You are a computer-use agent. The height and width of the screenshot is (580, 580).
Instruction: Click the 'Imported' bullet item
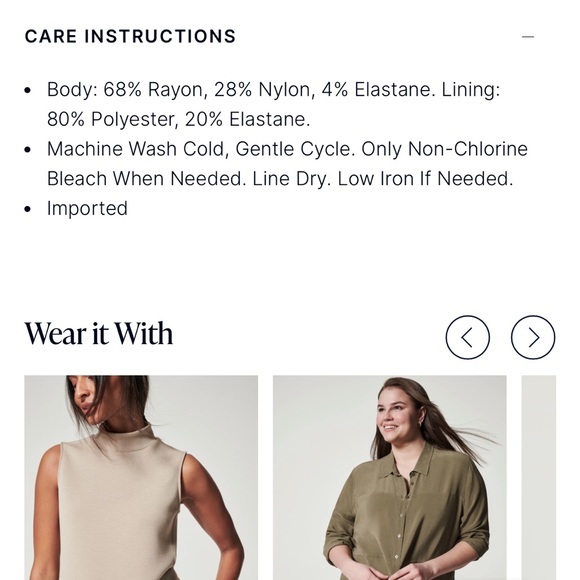[x=87, y=208]
